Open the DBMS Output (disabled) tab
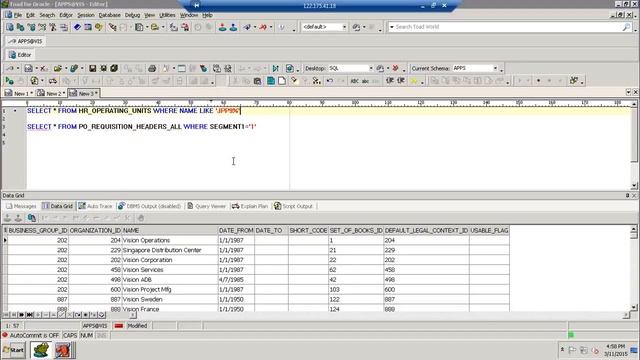Viewport: 640px width, 360px height. (x=149, y=206)
